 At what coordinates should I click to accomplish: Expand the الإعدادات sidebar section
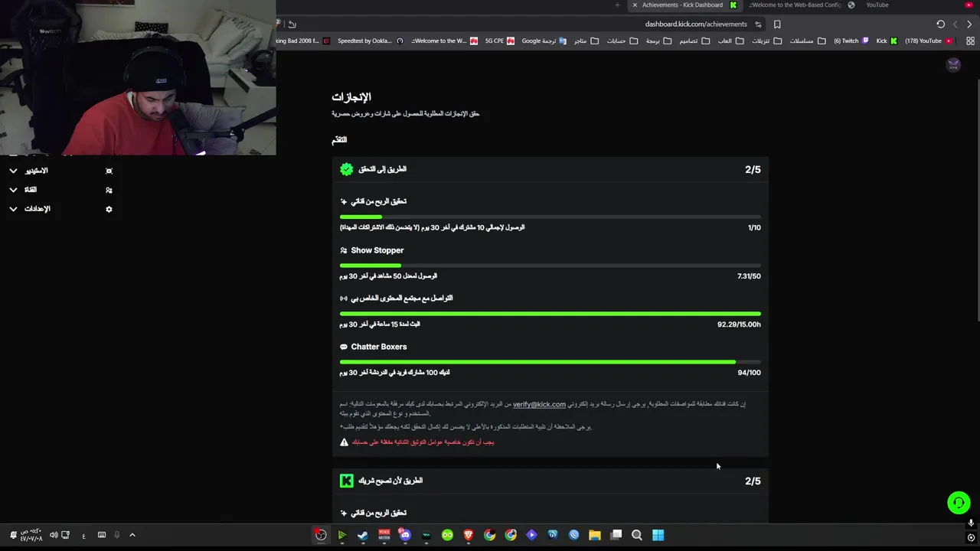[61, 209]
